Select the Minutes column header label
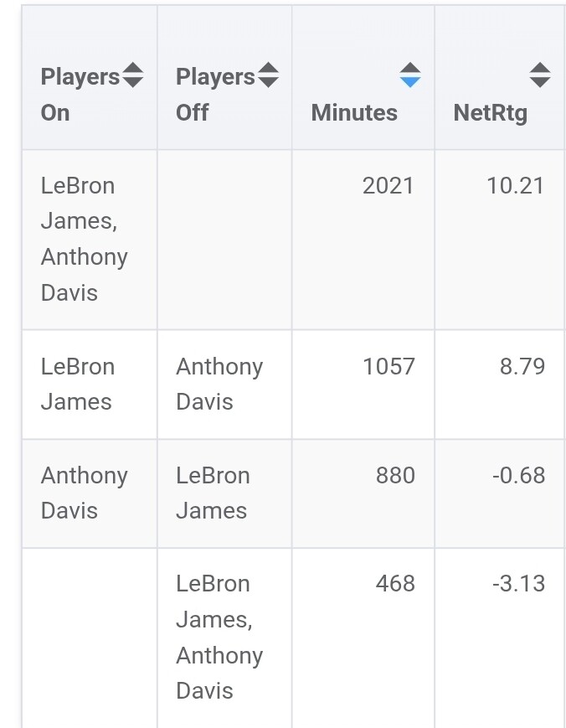 point(354,112)
